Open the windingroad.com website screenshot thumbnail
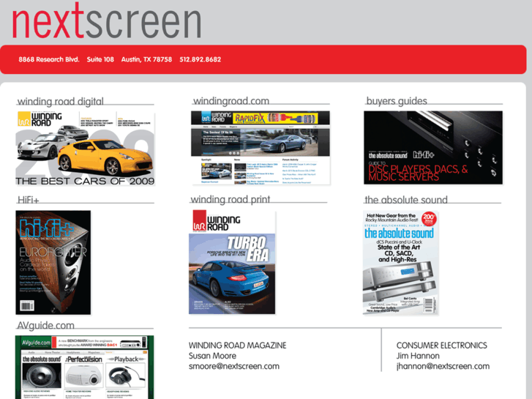Screen dimensions: 532x399 [261, 148]
